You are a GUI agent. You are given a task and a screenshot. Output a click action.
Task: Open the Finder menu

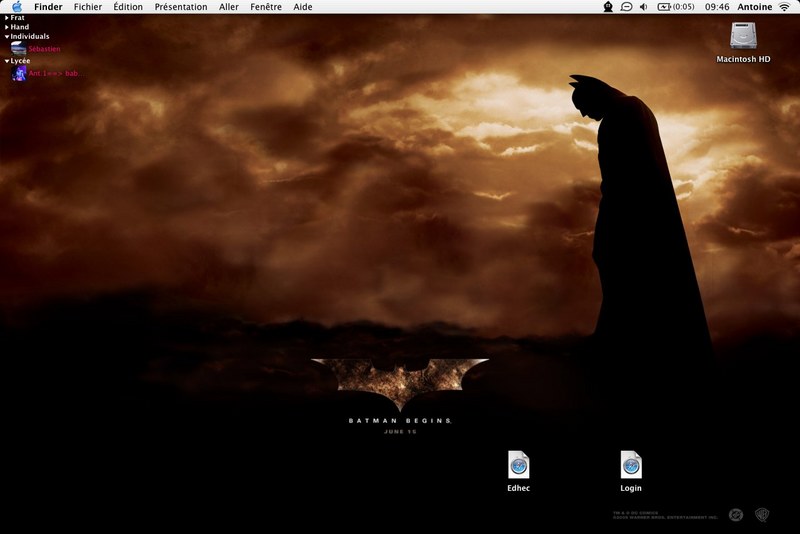point(48,7)
